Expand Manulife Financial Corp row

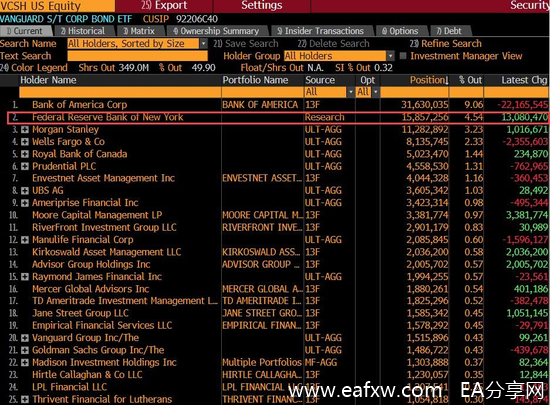pos(25,240)
